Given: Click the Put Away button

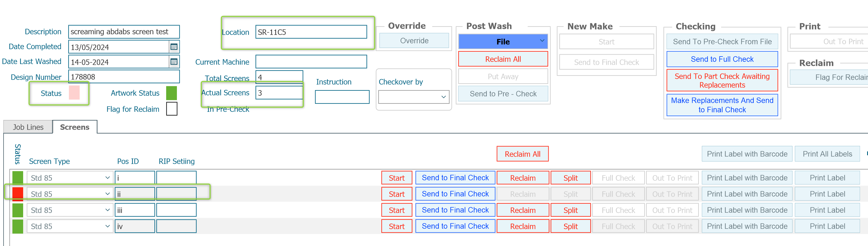Looking at the screenshot, I should point(503,77).
